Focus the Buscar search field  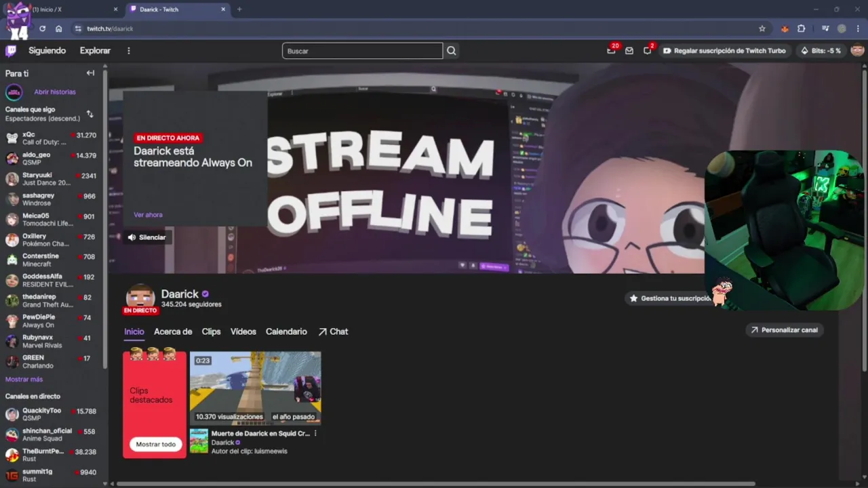[x=363, y=51]
